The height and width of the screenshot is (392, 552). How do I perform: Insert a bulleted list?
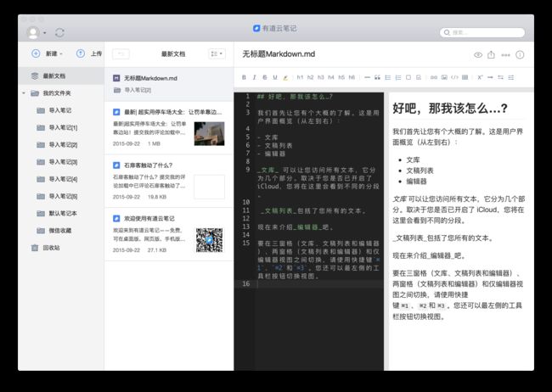coord(387,77)
